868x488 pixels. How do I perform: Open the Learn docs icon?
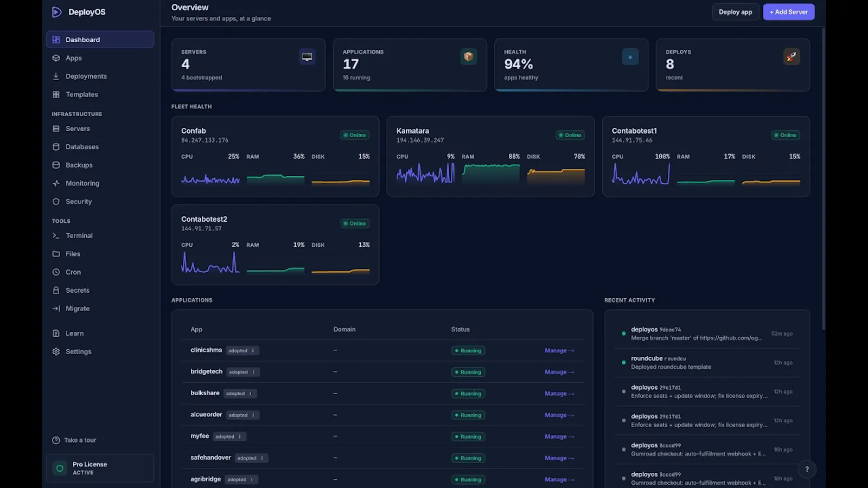click(56, 333)
